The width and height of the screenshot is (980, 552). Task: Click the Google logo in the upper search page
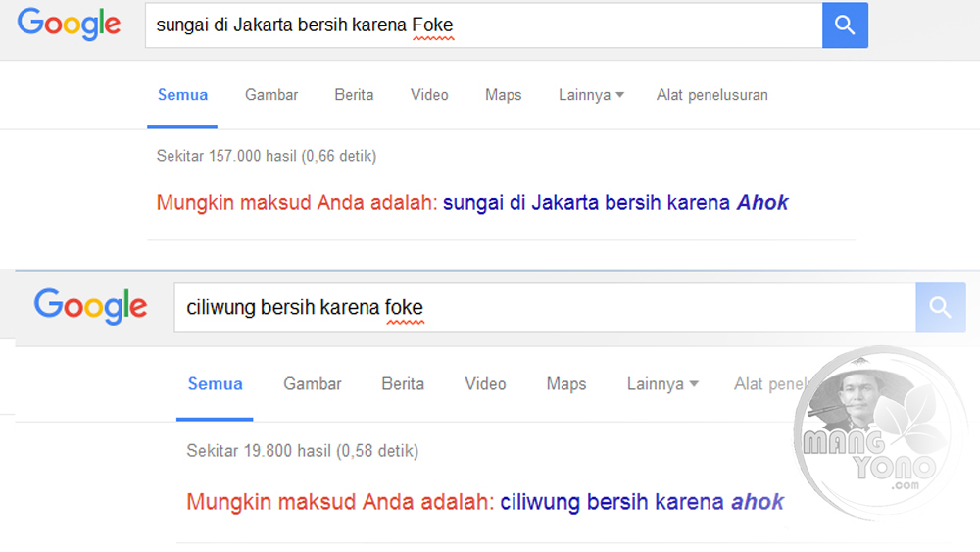tap(69, 25)
